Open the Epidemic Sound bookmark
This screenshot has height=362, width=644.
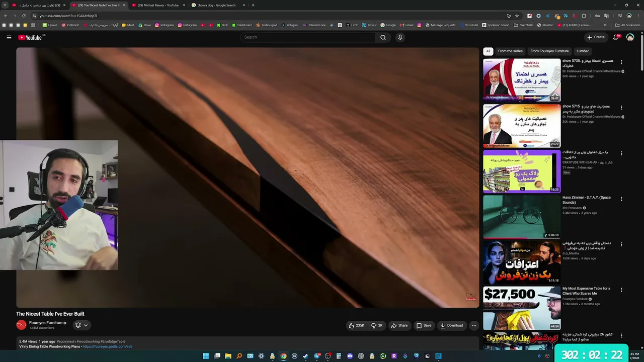pyautogui.click(x=496, y=25)
